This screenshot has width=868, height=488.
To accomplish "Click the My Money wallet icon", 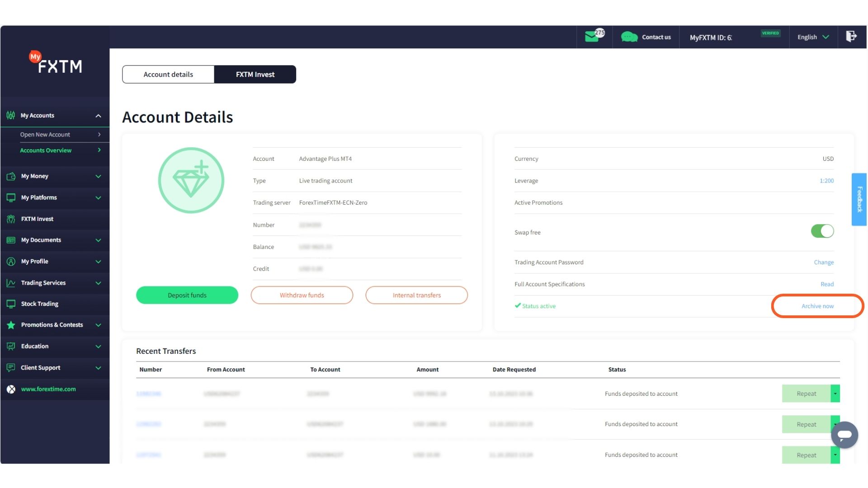I will pos(11,176).
